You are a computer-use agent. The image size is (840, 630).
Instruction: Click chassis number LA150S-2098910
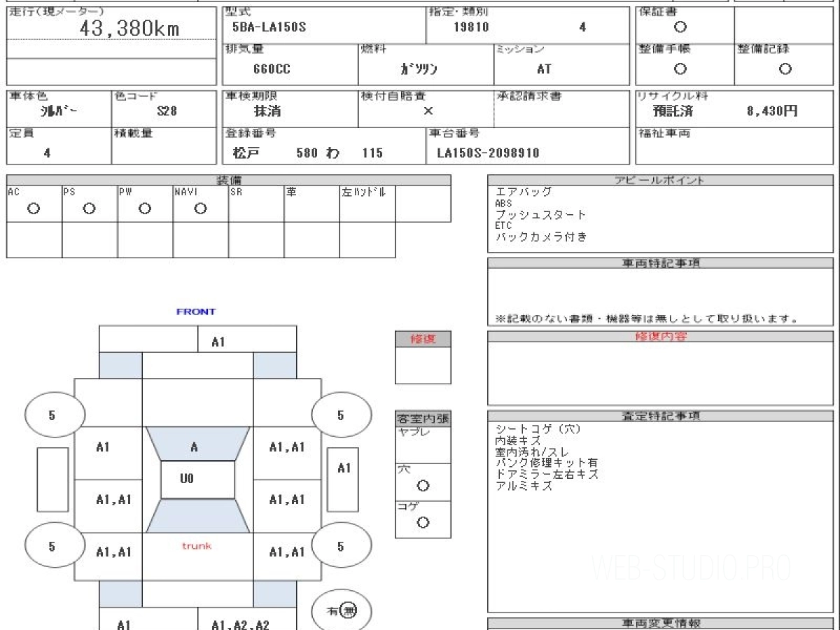click(x=488, y=153)
